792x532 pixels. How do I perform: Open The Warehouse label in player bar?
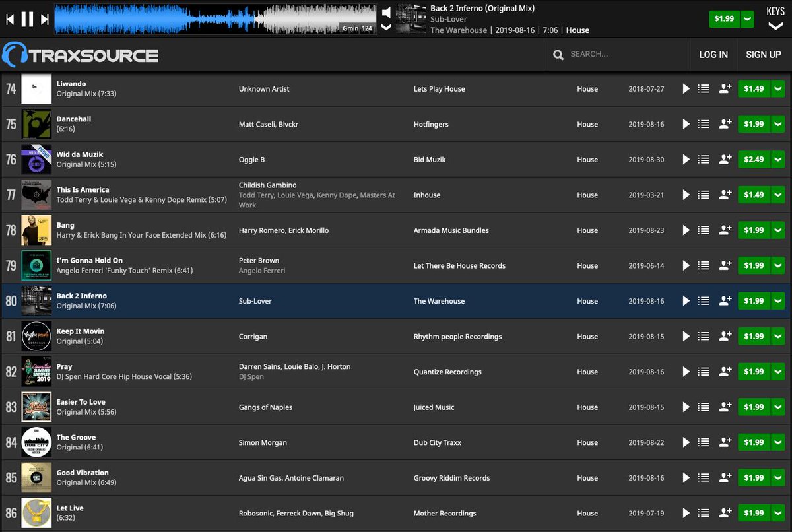(x=459, y=30)
